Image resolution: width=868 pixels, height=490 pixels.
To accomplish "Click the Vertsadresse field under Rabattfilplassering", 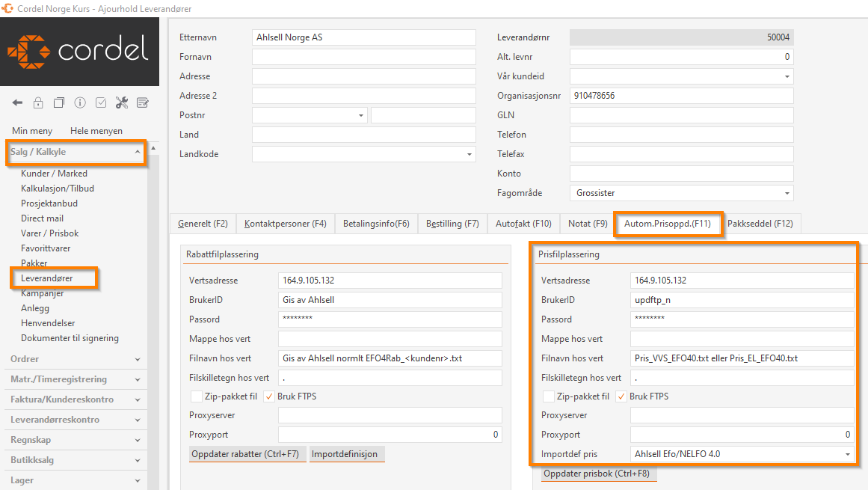I will 390,281.
